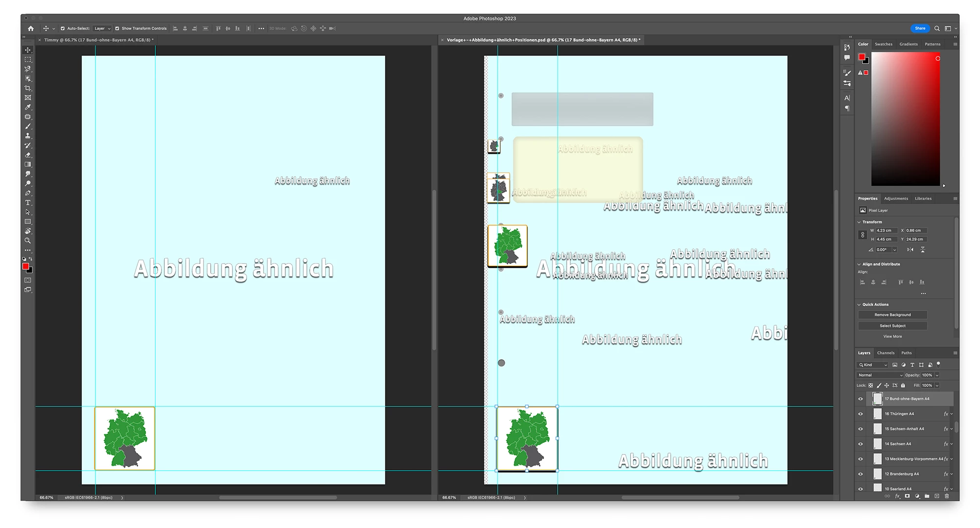Viewport: 980px width, 528px height.
Task: Select the Clone Stamp tool
Action: pos(28,136)
